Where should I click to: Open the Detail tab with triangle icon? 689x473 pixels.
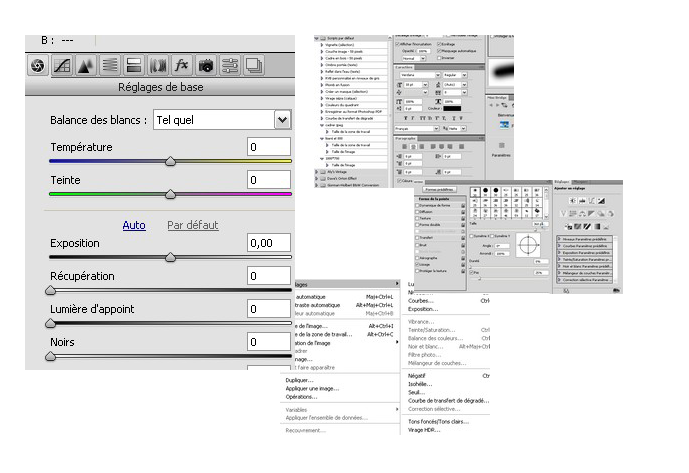click(x=86, y=66)
